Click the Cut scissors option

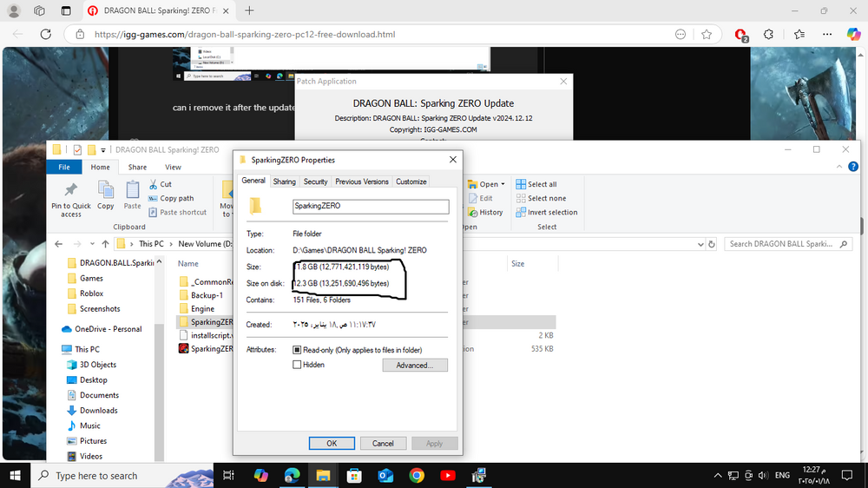point(161,184)
